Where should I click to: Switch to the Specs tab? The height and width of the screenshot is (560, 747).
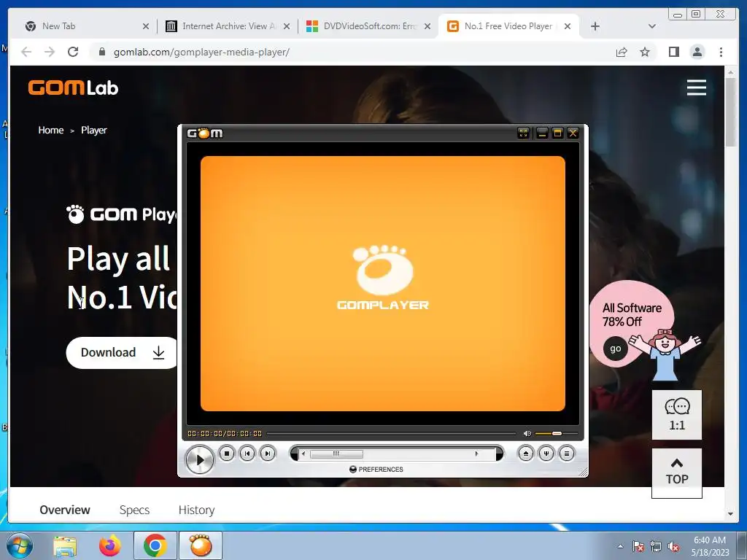coord(134,510)
